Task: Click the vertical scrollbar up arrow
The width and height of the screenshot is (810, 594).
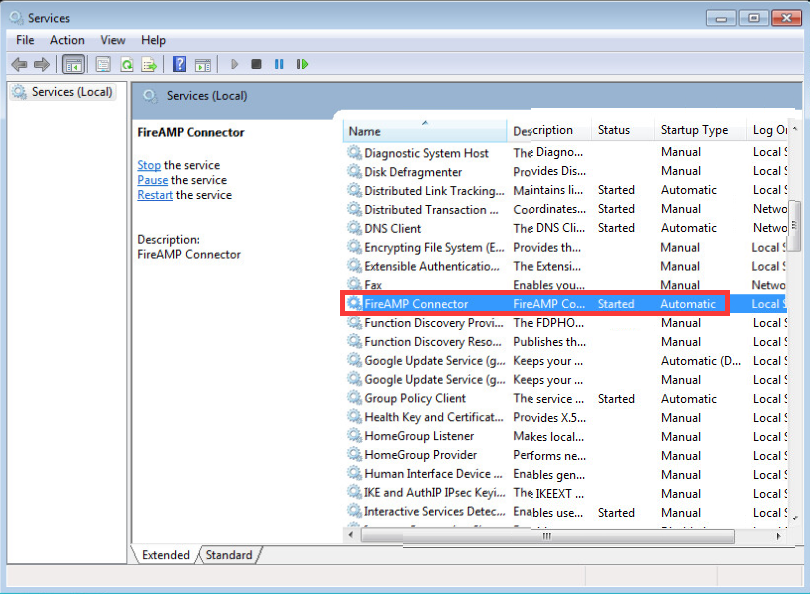Action: [795, 129]
